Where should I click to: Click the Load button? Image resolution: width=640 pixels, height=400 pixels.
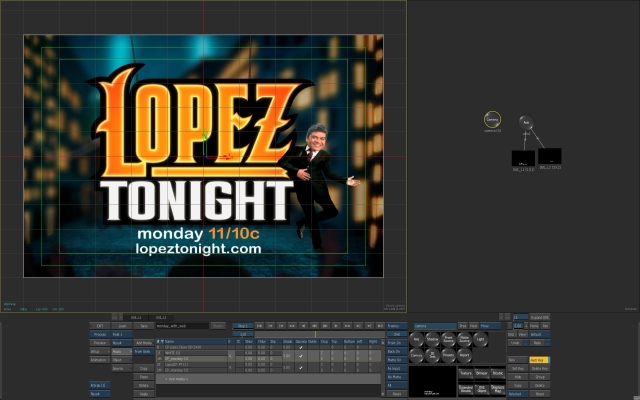tap(122, 326)
